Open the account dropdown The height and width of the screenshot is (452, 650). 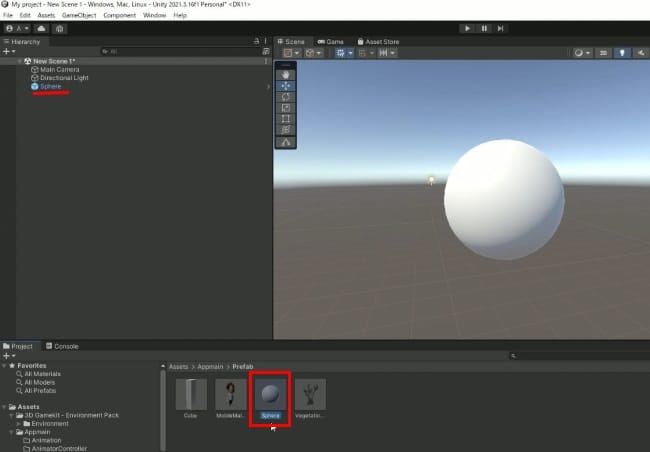[x=17, y=29]
